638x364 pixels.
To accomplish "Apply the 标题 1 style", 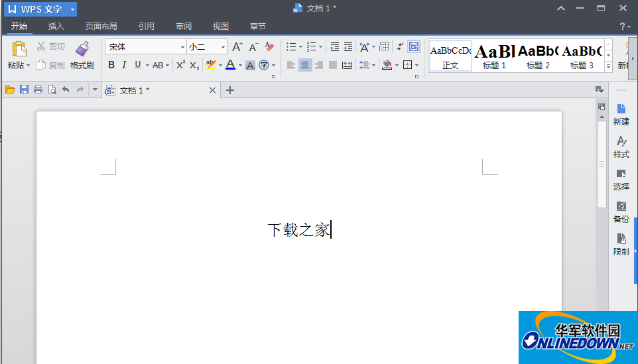I will [494, 56].
